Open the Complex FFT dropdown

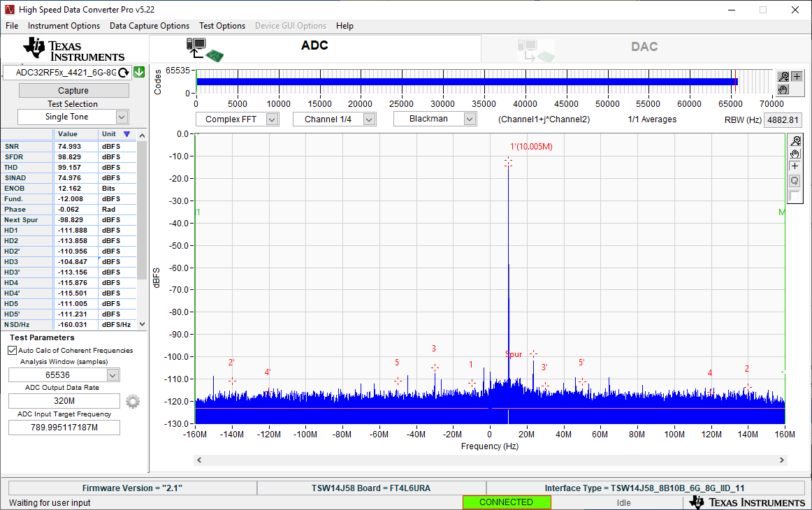point(272,119)
